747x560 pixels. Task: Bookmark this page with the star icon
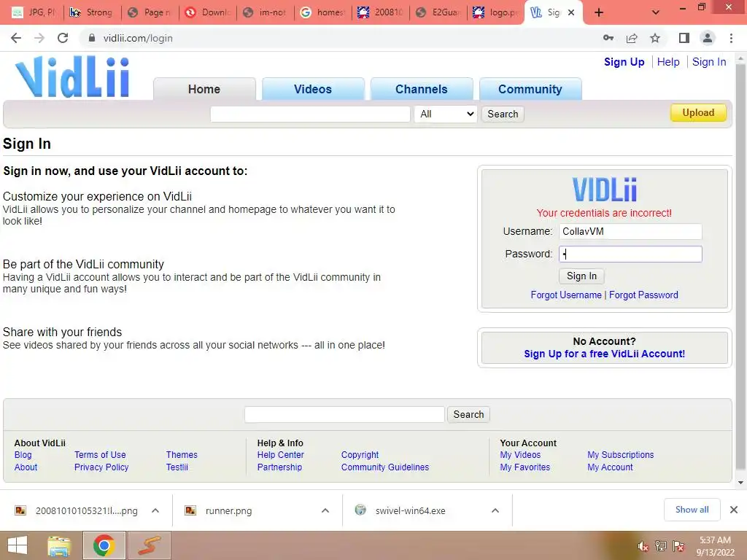point(655,38)
